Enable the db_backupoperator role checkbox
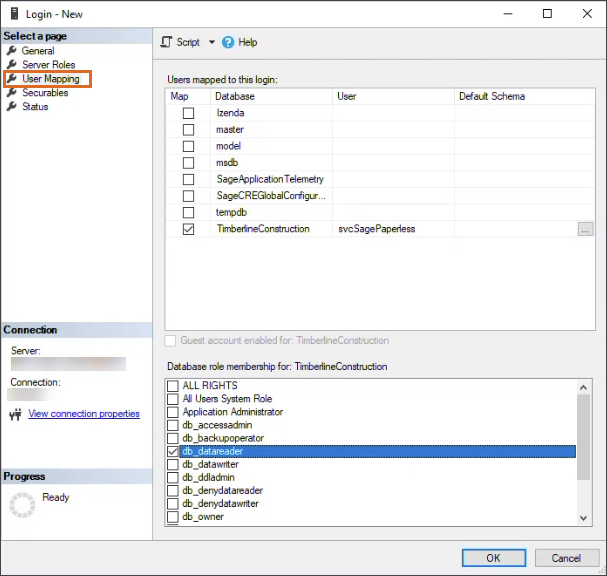Image resolution: width=607 pixels, height=576 pixels. (173, 438)
